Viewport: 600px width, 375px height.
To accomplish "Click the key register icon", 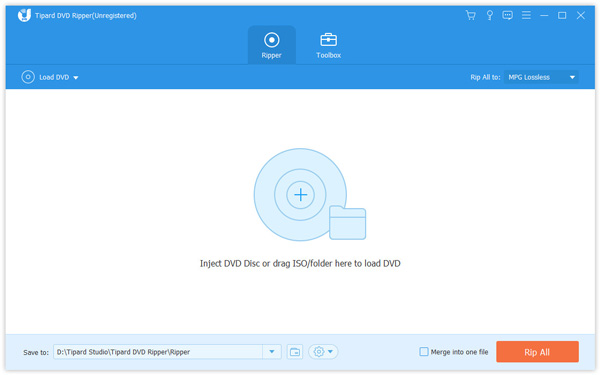I will (x=489, y=15).
